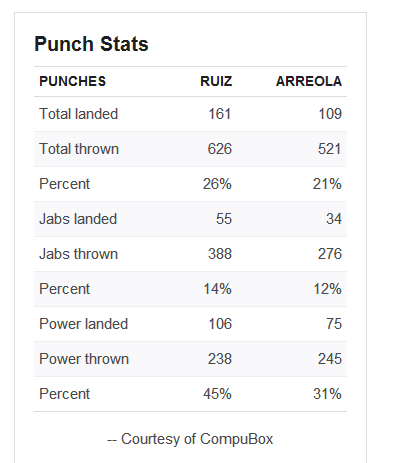Click Arreola's total thrown value 521
398x463 pixels.
[x=330, y=149]
